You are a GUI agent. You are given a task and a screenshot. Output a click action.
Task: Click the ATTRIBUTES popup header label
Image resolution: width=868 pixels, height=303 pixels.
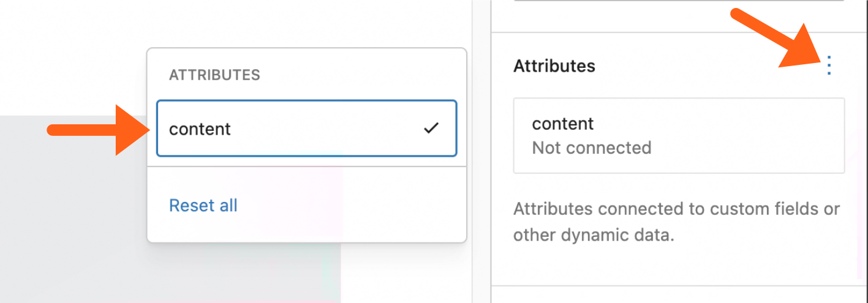tap(214, 75)
